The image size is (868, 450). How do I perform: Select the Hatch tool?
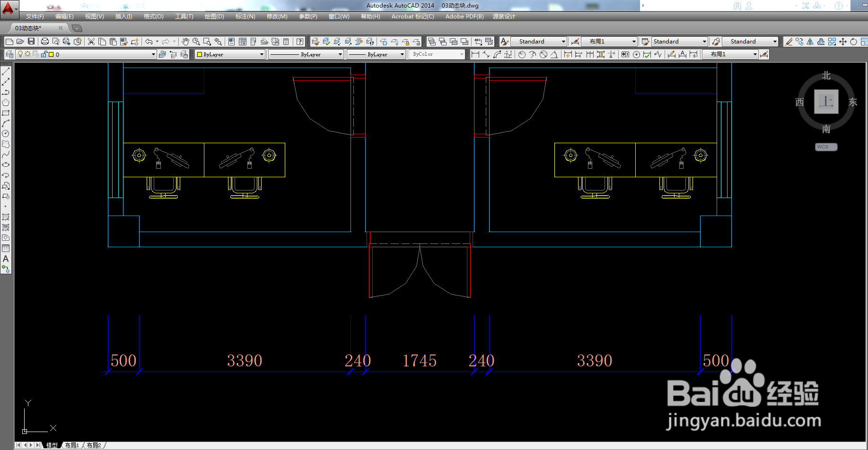click(6, 217)
